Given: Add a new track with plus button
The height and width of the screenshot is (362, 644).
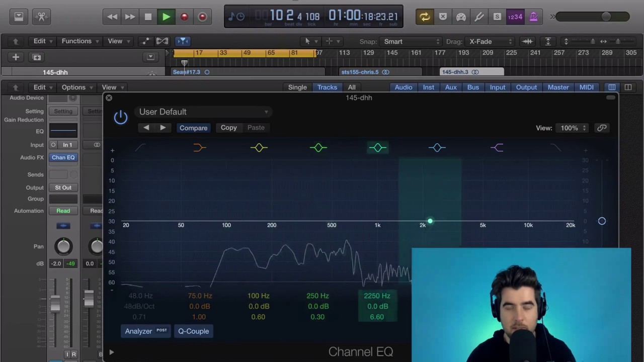Looking at the screenshot, I should tap(16, 57).
